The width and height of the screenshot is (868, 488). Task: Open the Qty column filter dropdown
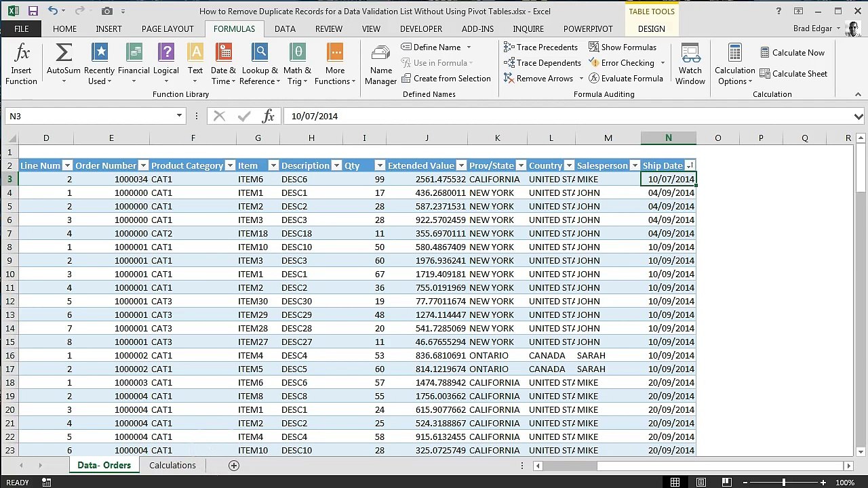(380, 165)
